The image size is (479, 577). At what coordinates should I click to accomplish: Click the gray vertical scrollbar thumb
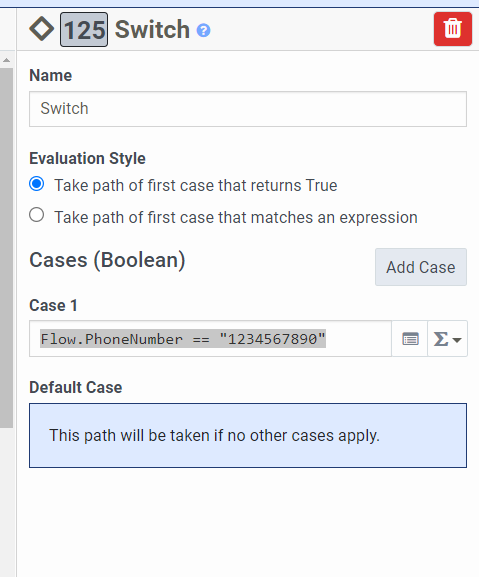(x=6, y=248)
